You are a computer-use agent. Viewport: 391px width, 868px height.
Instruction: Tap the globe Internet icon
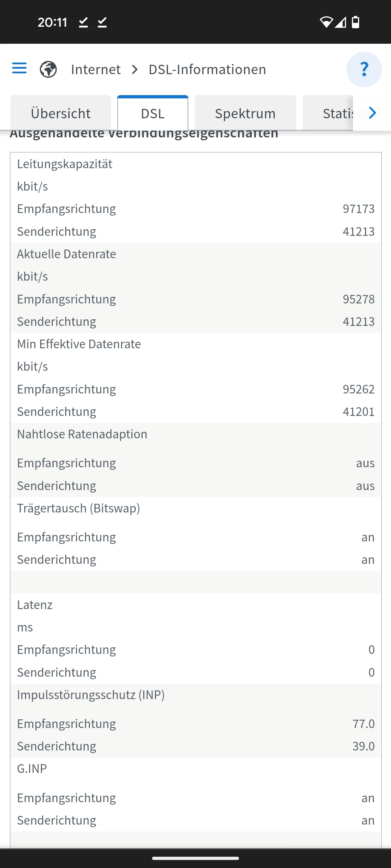click(x=48, y=69)
